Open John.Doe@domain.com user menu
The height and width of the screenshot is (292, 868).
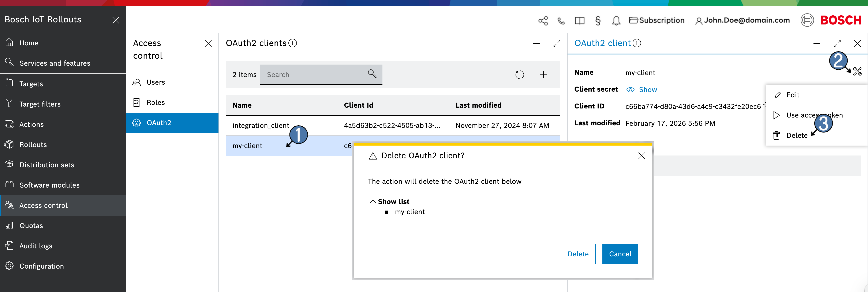coord(743,20)
